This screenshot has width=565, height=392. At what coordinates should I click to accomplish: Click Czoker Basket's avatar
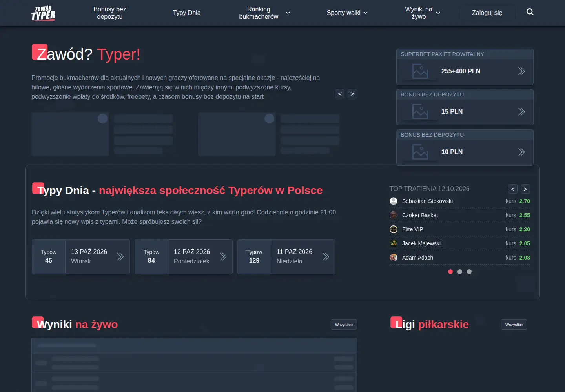(x=394, y=215)
